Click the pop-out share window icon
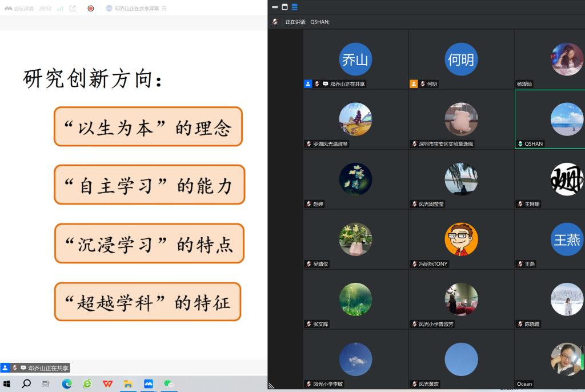 [x=73, y=8]
